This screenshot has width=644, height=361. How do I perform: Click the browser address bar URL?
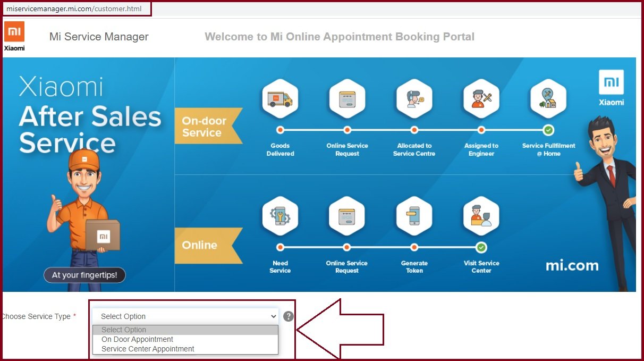click(74, 9)
